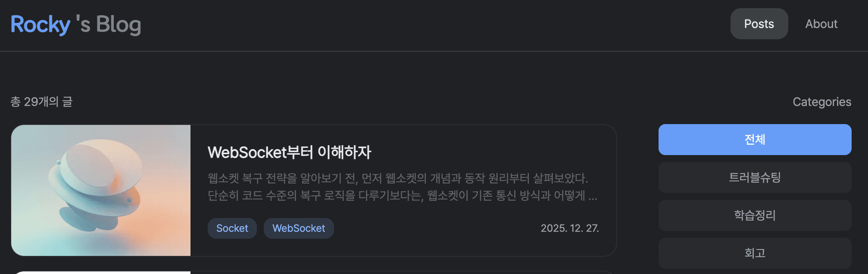Click the second excerpt line starting 단순히 코드
Screen dimensions: 868x274
(403, 196)
